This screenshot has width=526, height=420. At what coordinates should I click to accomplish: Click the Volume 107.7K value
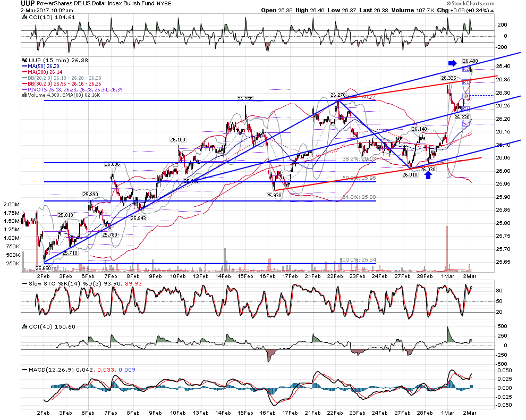tap(413, 11)
